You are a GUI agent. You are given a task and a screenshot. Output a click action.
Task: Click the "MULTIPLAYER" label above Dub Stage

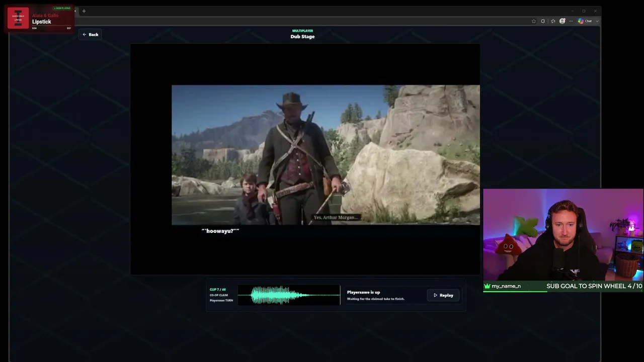tap(302, 31)
